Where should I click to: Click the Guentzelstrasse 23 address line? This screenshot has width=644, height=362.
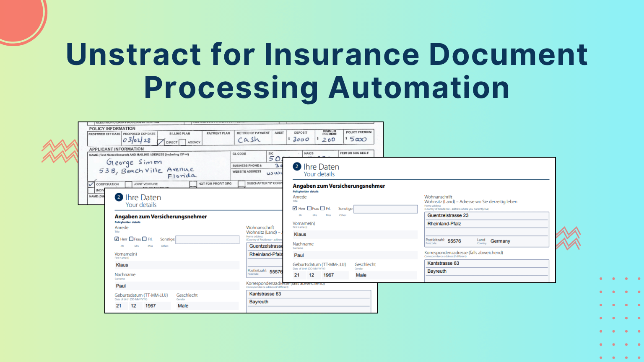click(486, 215)
